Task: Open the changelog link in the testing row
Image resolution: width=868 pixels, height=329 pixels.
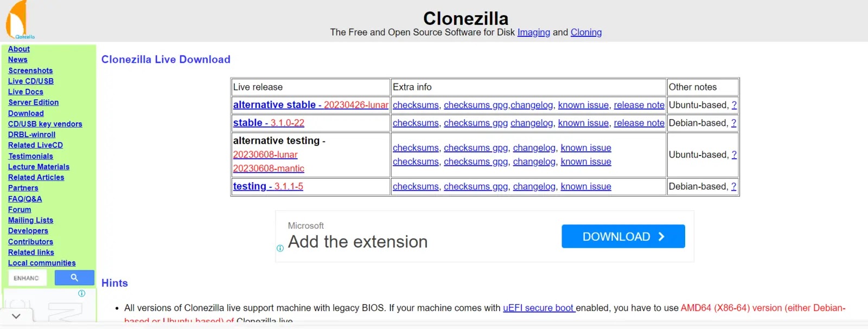Action: [x=534, y=186]
